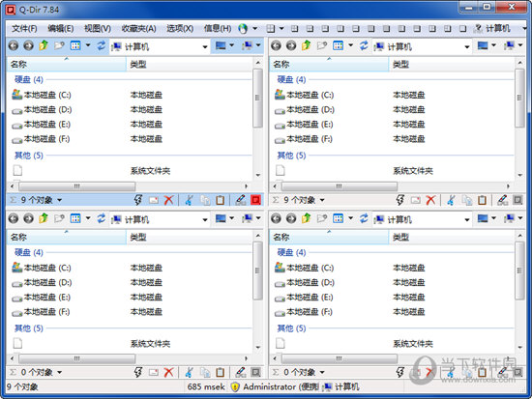This screenshot has height=399, width=532.
Task: Open the dropdown beside the four-pane layout icon
Action: point(281,28)
